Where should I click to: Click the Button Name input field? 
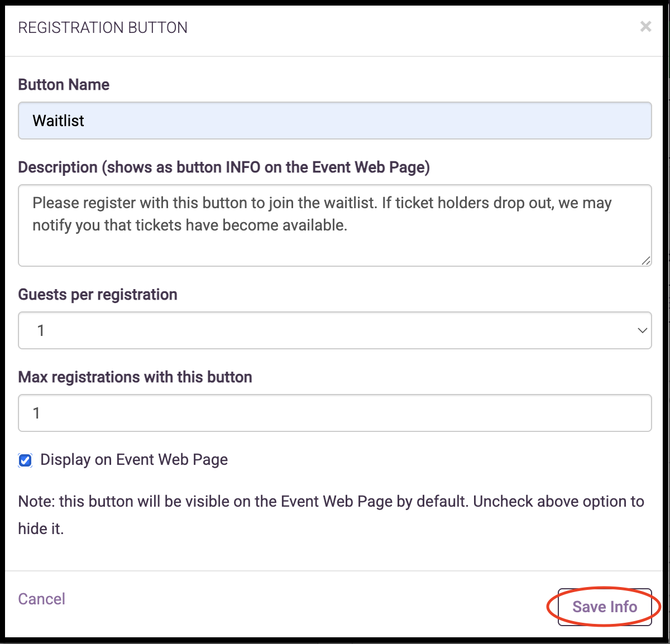coord(335,121)
